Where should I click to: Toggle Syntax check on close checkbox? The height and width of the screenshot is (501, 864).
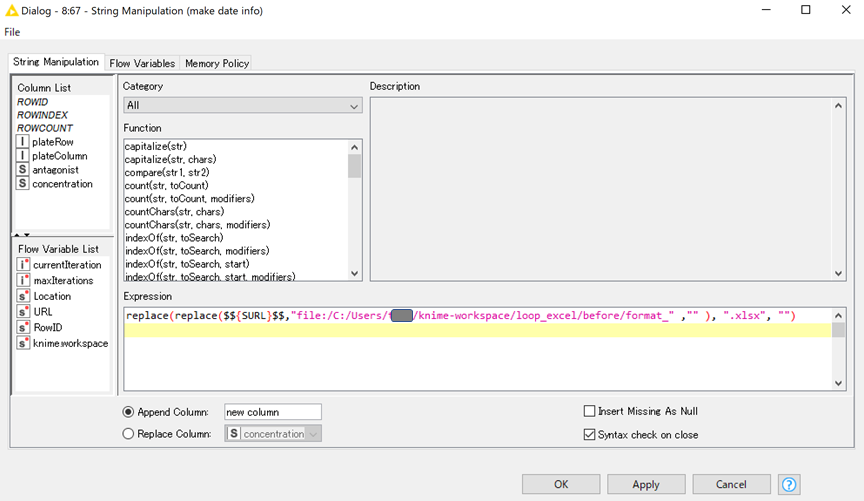tap(589, 434)
